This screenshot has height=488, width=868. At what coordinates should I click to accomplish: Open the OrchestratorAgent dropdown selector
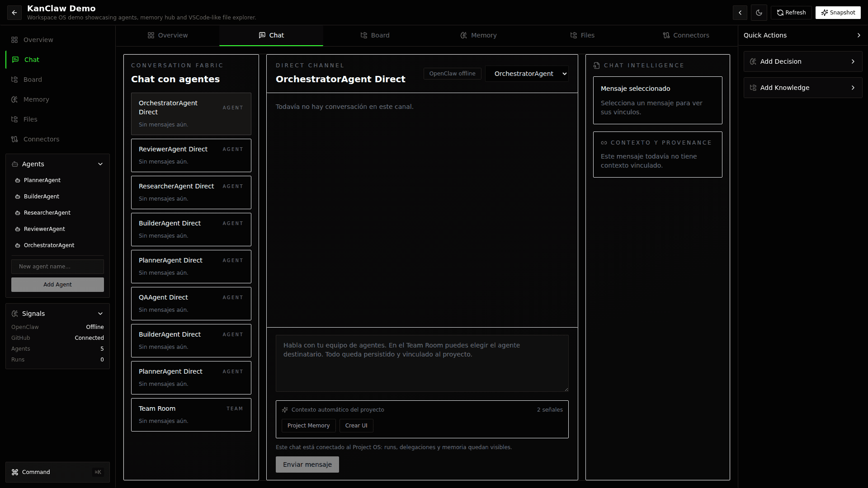[527, 74]
